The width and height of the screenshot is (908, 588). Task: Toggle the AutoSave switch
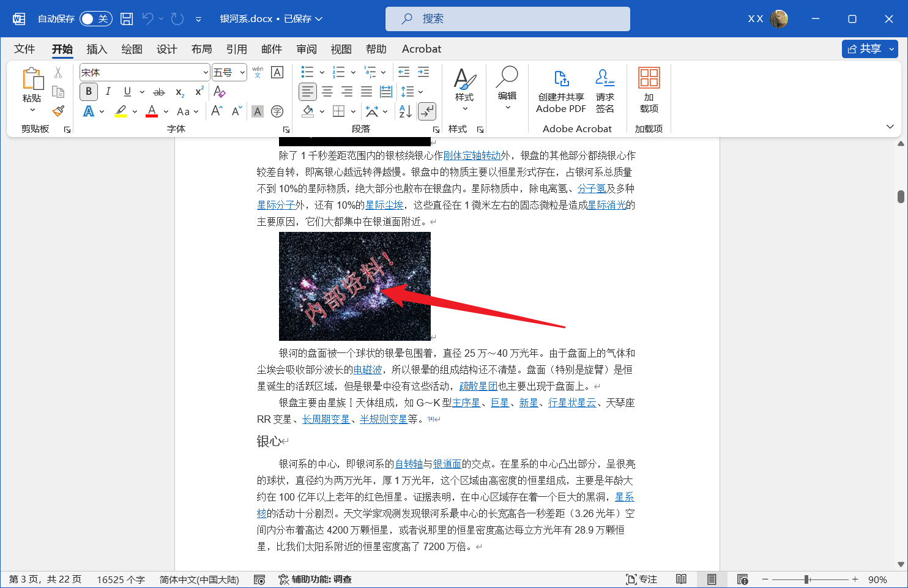[x=95, y=19]
